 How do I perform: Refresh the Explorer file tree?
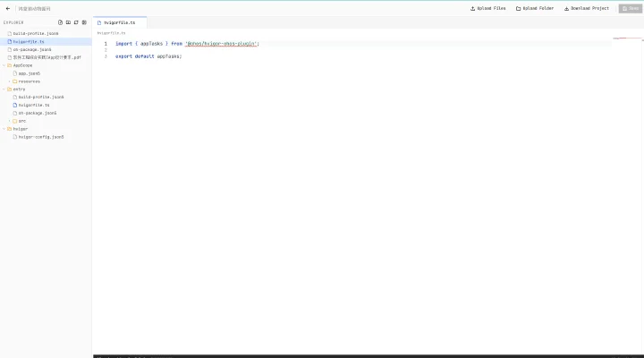tap(76, 22)
